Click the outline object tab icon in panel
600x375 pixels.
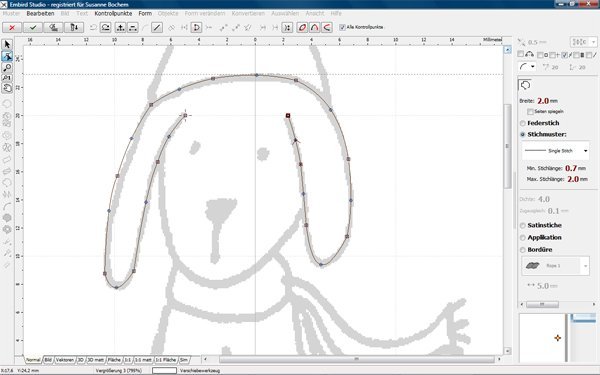click(x=525, y=85)
